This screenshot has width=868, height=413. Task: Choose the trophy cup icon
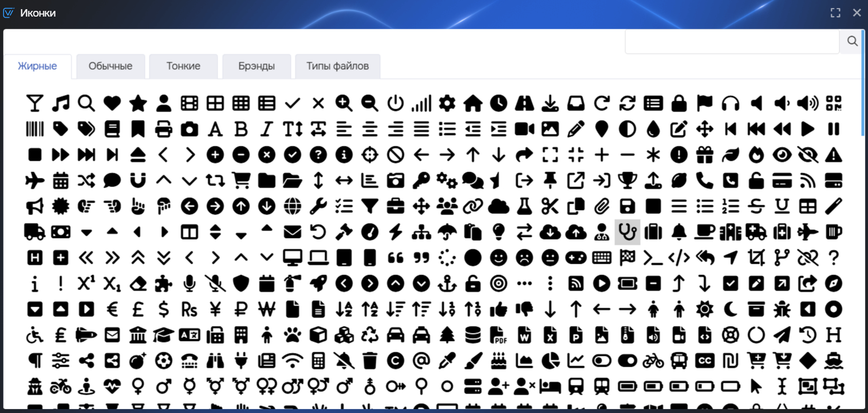(628, 181)
